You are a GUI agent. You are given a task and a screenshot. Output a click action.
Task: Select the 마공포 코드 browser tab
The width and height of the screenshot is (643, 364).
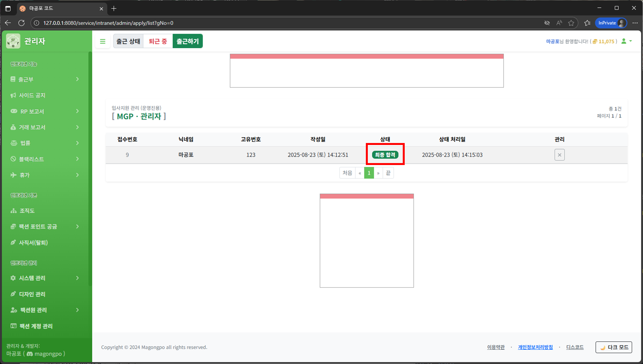(62, 9)
